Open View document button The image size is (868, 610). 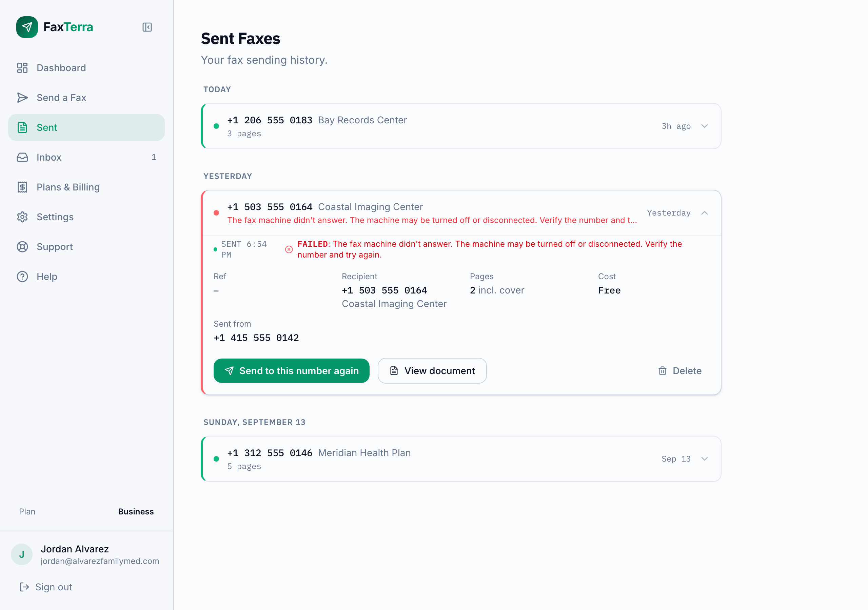pyautogui.click(x=432, y=371)
